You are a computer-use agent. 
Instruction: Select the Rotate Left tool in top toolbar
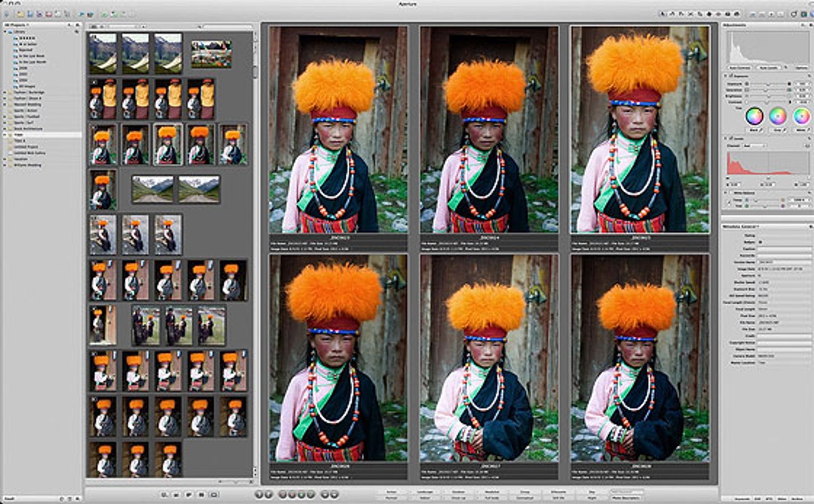coord(672,14)
